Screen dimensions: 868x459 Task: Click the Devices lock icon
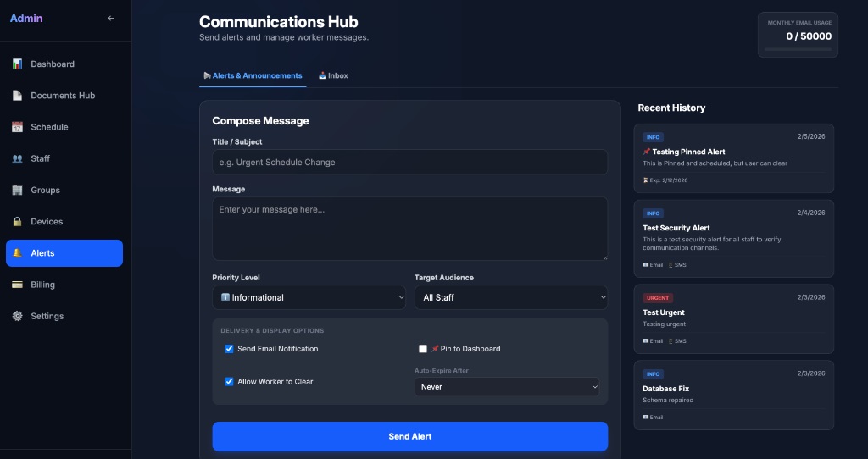click(17, 222)
